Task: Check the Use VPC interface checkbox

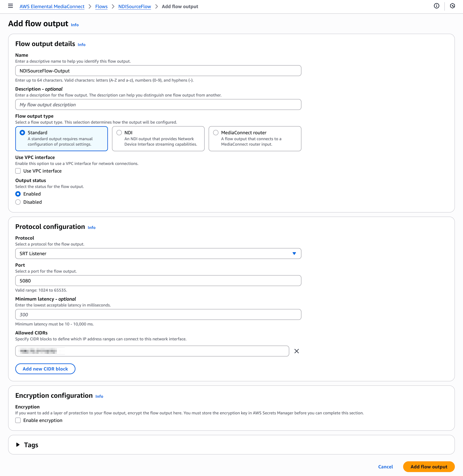Action: click(18, 171)
